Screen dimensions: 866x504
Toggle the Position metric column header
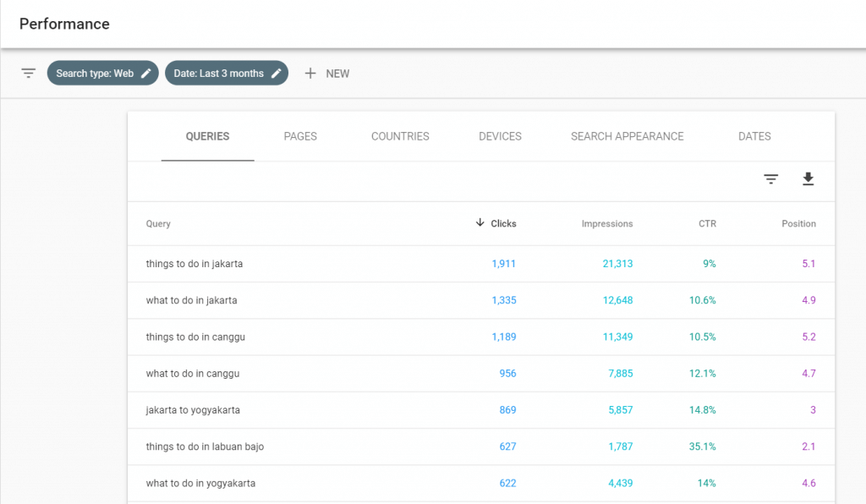pyautogui.click(x=798, y=223)
